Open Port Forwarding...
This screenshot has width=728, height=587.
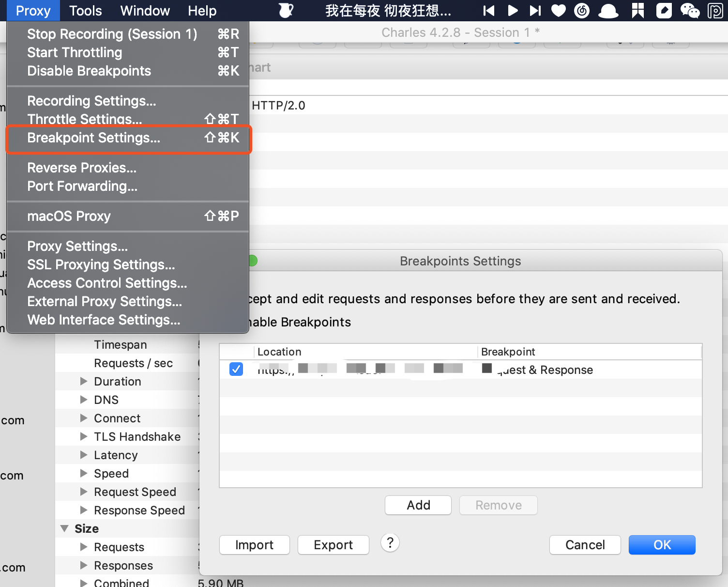click(x=128, y=186)
